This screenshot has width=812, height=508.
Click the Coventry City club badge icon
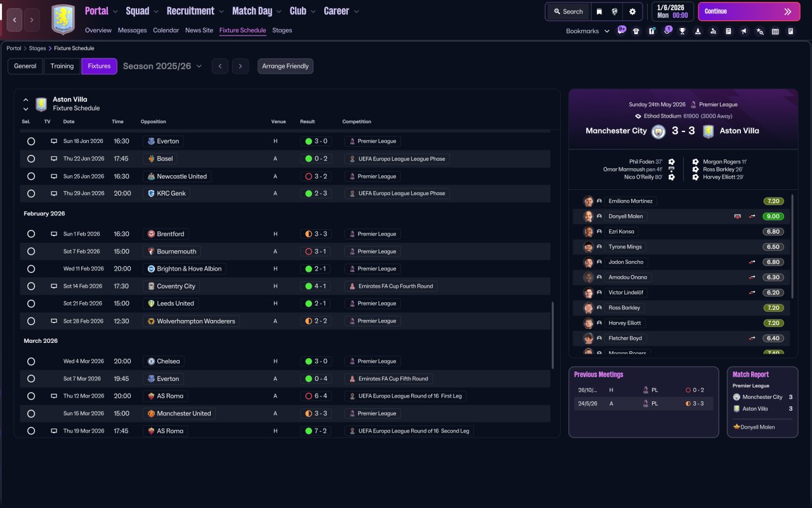click(x=151, y=286)
